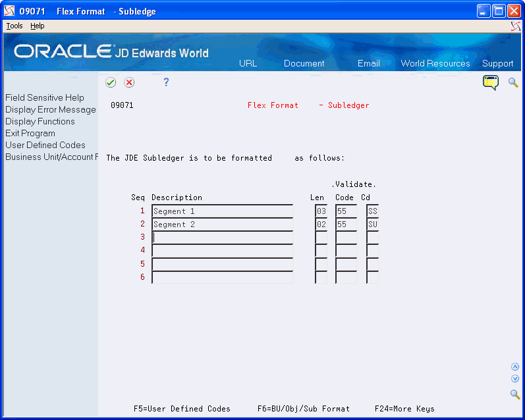Open the yellow chat bubble icon
This screenshot has width=525, height=420.
pyautogui.click(x=491, y=83)
